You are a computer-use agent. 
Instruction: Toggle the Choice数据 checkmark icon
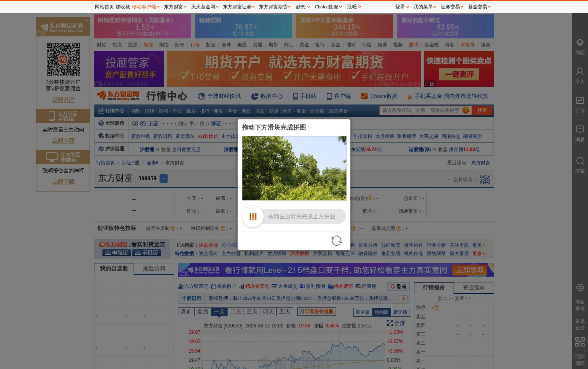[364, 96]
